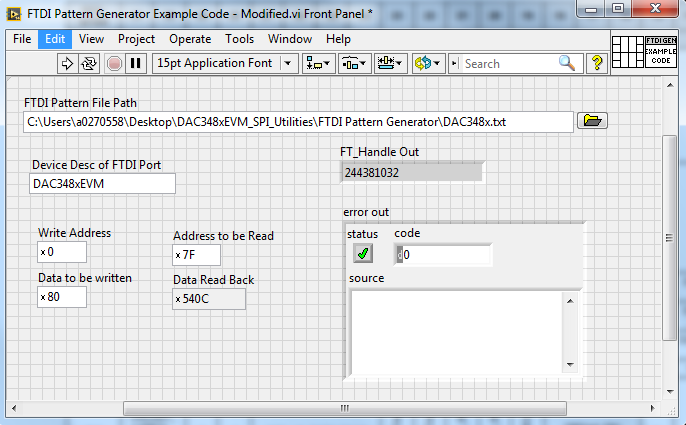686x425 pixels.
Task: Open the Window menu
Action: click(290, 39)
